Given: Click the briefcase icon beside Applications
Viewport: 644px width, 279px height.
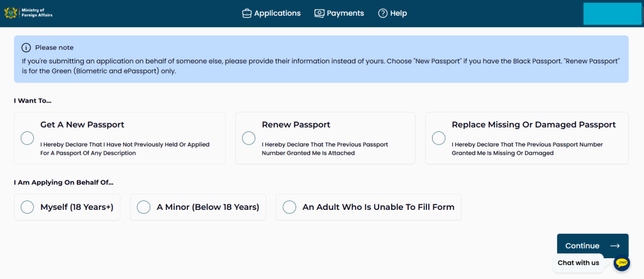Looking at the screenshot, I should click(x=247, y=13).
